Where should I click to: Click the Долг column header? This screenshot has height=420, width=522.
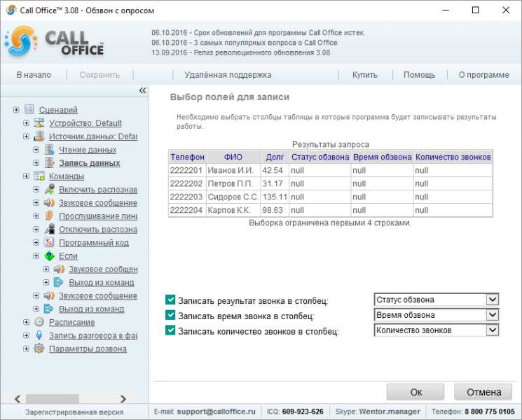pyautogui.click(x=275, y=157)
